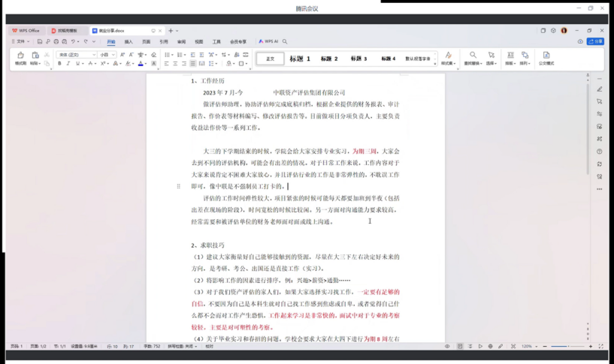Click the Format Painter (格式刷) icon
Viewport: 614px width, 364px height.
(x=20, y=56)
